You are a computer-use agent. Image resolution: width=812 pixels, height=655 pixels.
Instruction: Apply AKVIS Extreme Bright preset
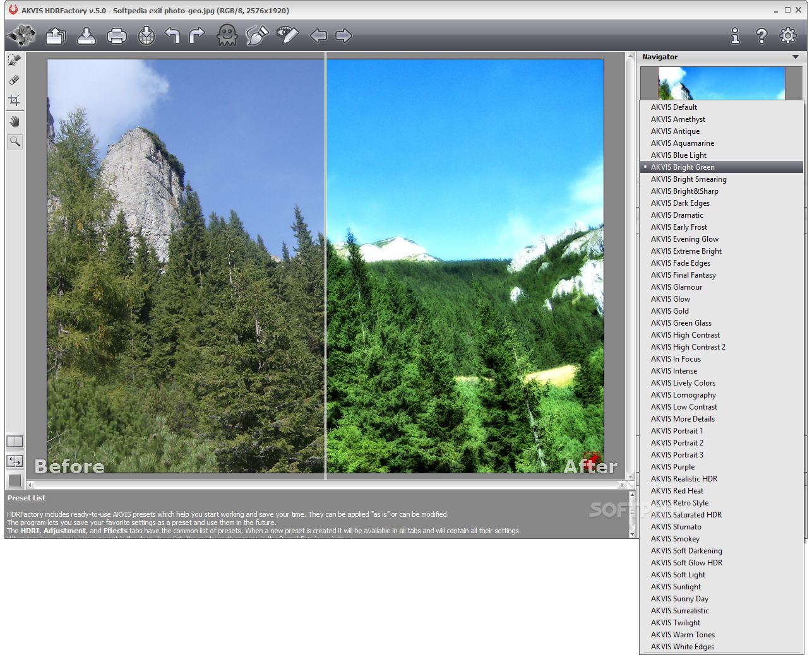(722, 251)
